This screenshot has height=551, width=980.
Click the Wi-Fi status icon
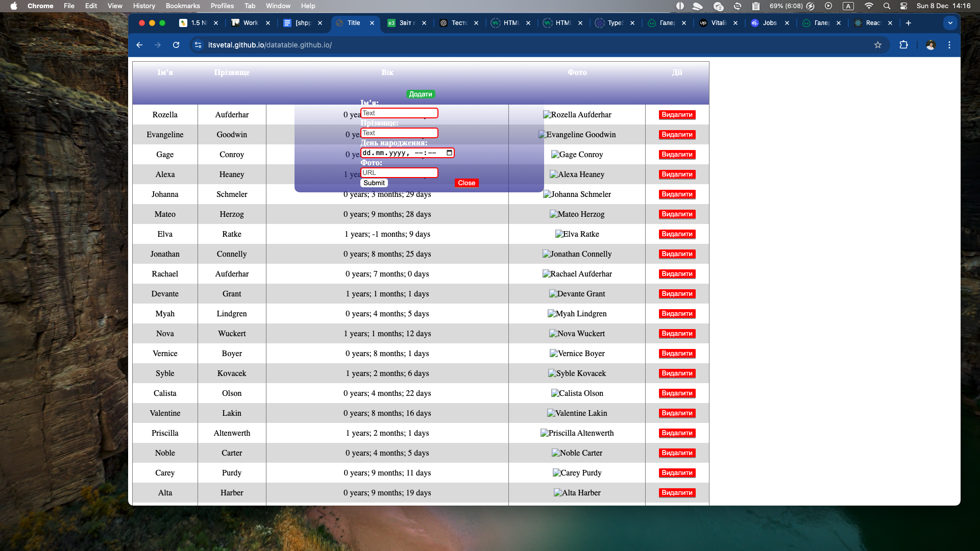[869, 6]
